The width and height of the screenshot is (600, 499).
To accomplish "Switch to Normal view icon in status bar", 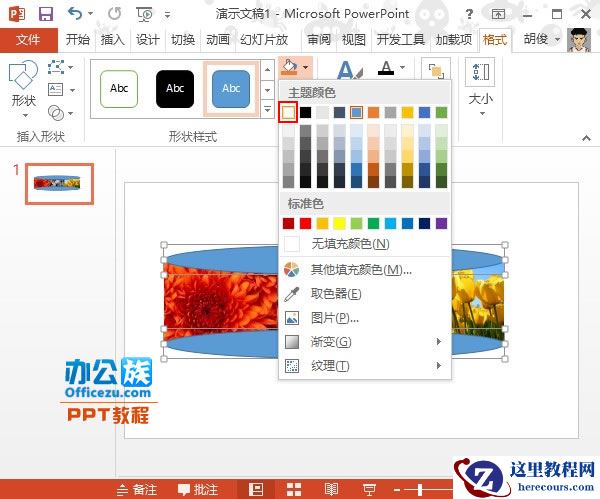I will pyautogui.click(x=256, y=489).
